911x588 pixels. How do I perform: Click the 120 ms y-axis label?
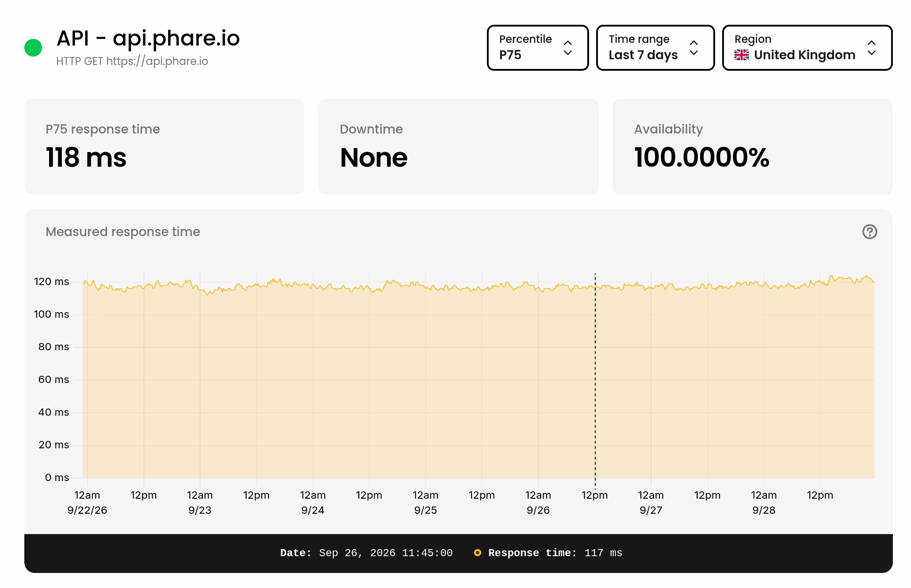click(52, 282)
